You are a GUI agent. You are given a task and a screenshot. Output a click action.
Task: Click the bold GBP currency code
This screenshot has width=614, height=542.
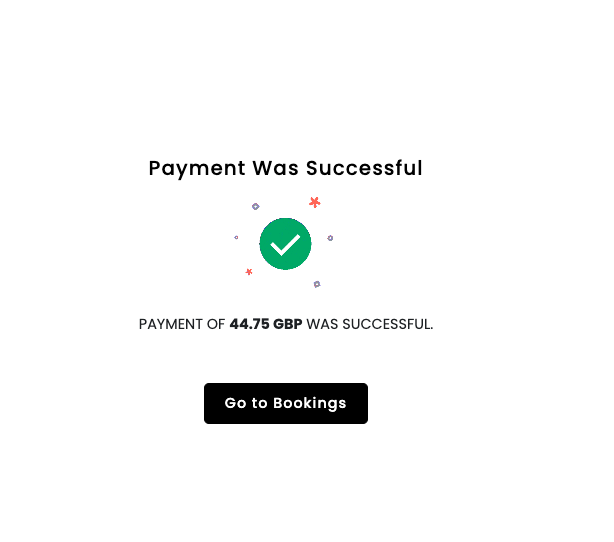[x=288, y=324]
